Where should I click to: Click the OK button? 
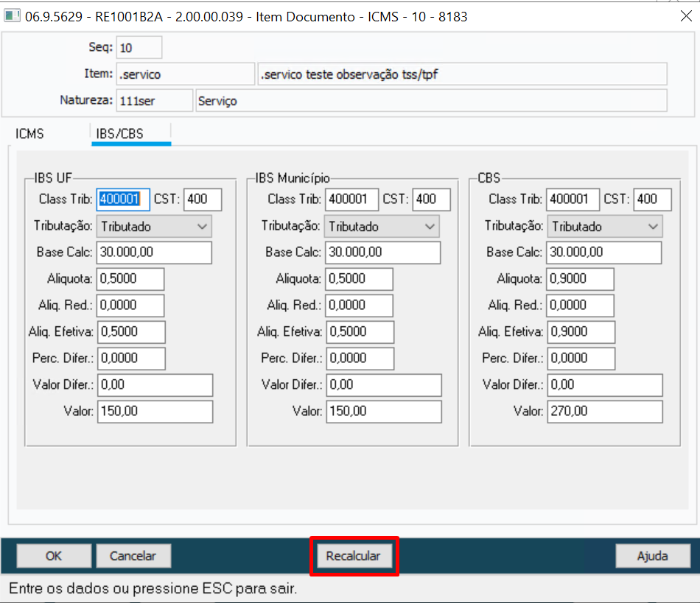pyautogui.click(x=54, y=556)
